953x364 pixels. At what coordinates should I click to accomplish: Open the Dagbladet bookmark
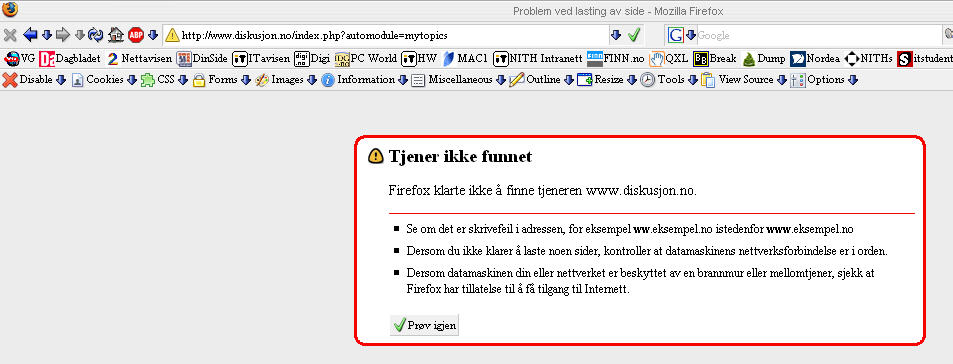point(70,59)
